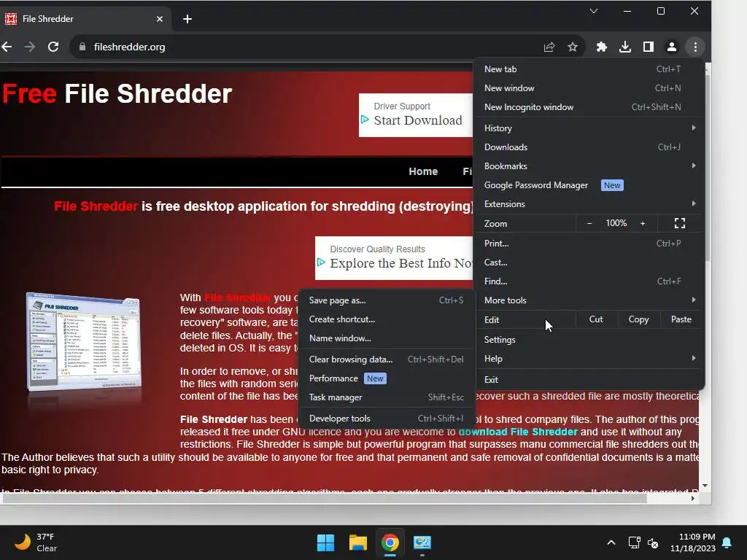The height and width of the screenshot is (560, 747).
Task: Click the profile avatar icon
Action: coord(672,47)
